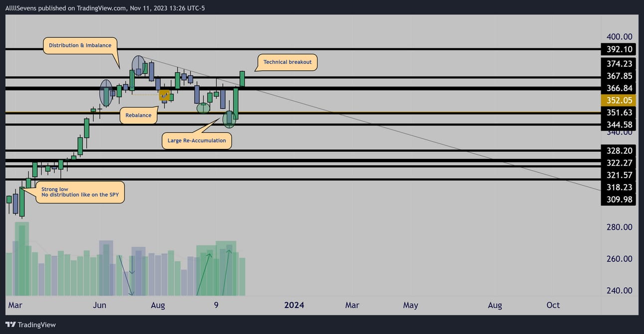Image resolution: width=644 pixels, height=334 pixels.
Task: Click the '9' date label
Action: [x=216, y=305]
